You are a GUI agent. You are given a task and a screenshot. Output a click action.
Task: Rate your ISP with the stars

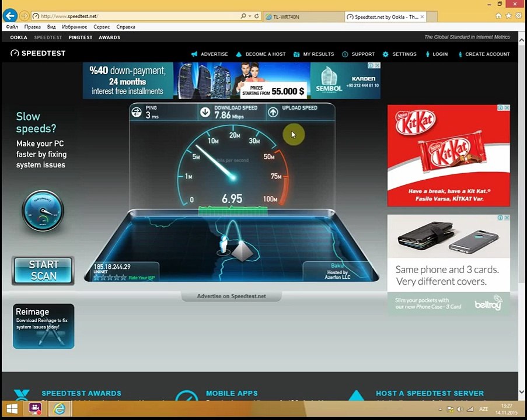pos(110,278)
